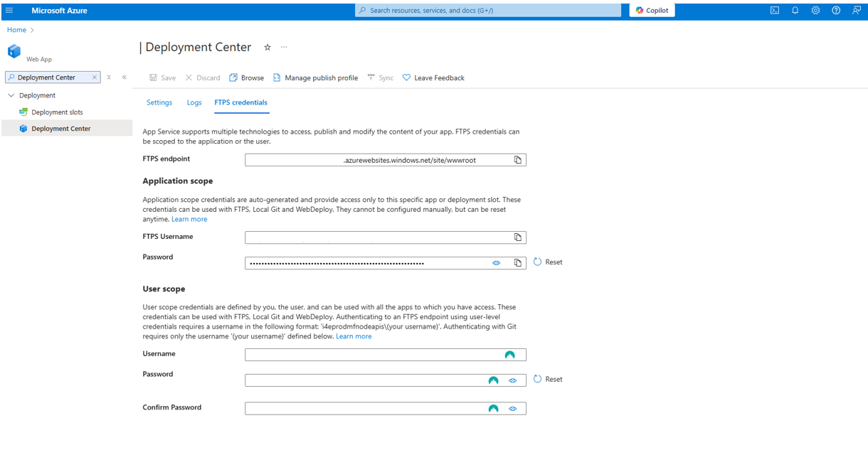
Task: Collapse the Deployment tree group
Action: (11, 95)
